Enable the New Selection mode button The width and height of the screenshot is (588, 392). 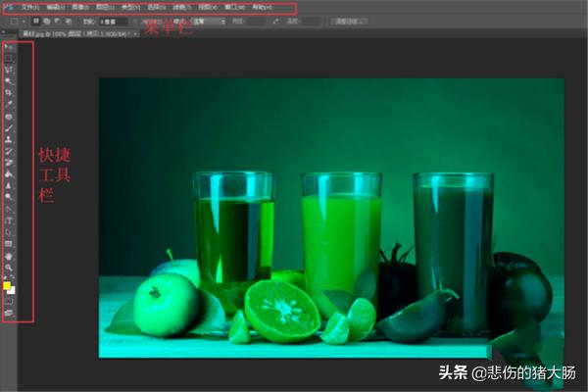click(36, 20)
